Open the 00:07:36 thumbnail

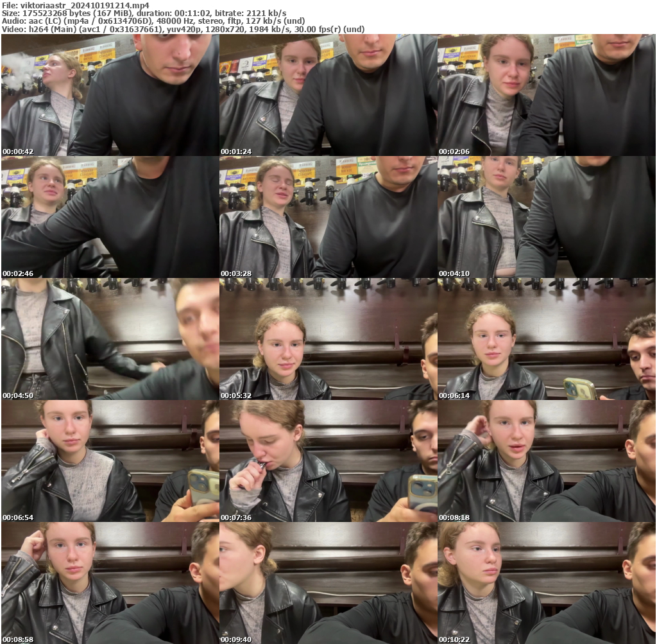coord(328,461)
